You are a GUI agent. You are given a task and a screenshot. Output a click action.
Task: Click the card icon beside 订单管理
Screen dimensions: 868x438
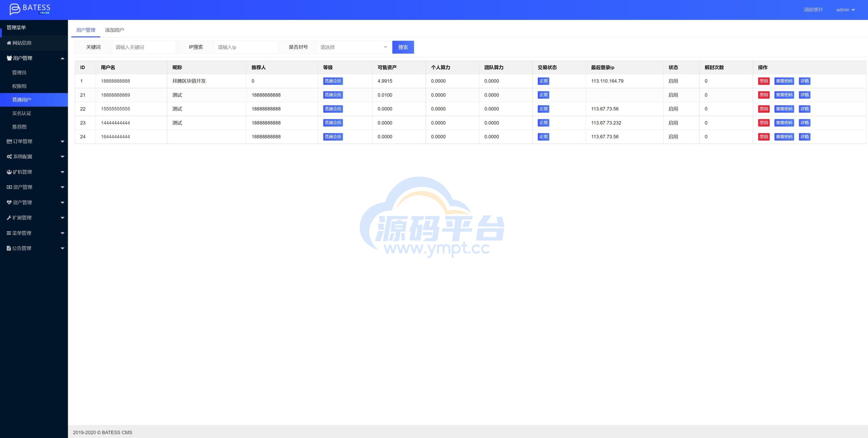[9, 142]
